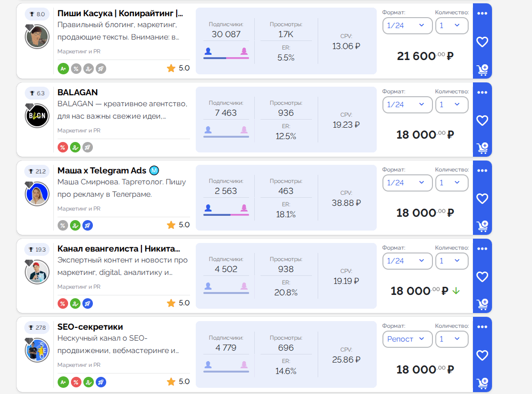Open the BALAGAN channel title
This screenshot has width=532, height=394.
(x=78, y=92)
